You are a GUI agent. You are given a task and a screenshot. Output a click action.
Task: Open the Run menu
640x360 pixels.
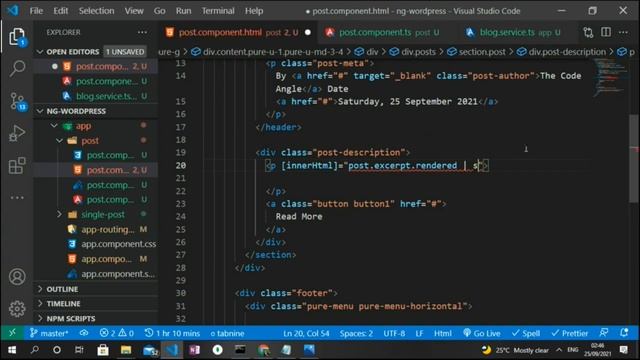coord(183,11)
